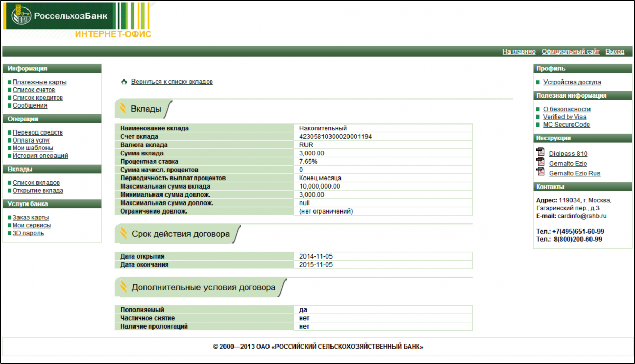Click the maximum deposit value '10,000,000.00'
The image size is (635, 364).
click(320, 186)
